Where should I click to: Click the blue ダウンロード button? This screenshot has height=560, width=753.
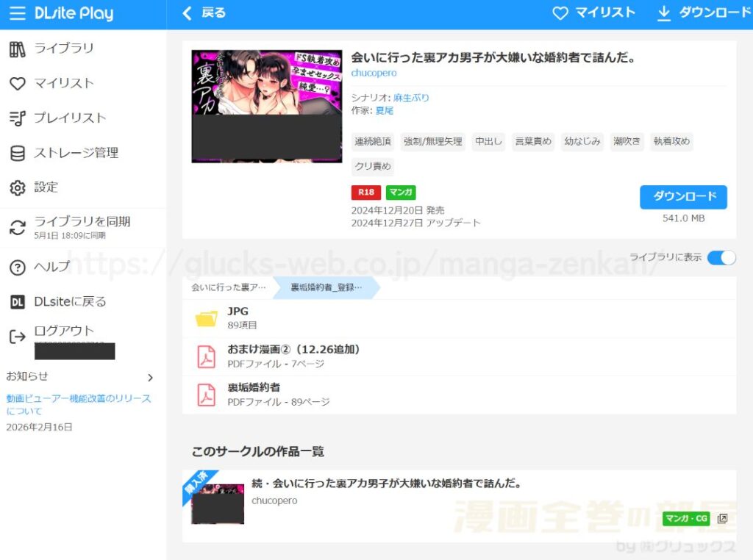click(x=683, y=197)
